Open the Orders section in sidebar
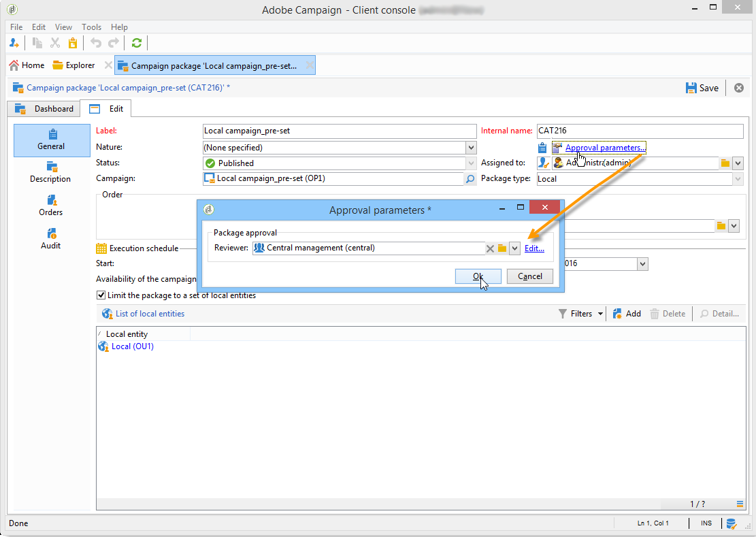Screen dimensions: 756x537 51,206
